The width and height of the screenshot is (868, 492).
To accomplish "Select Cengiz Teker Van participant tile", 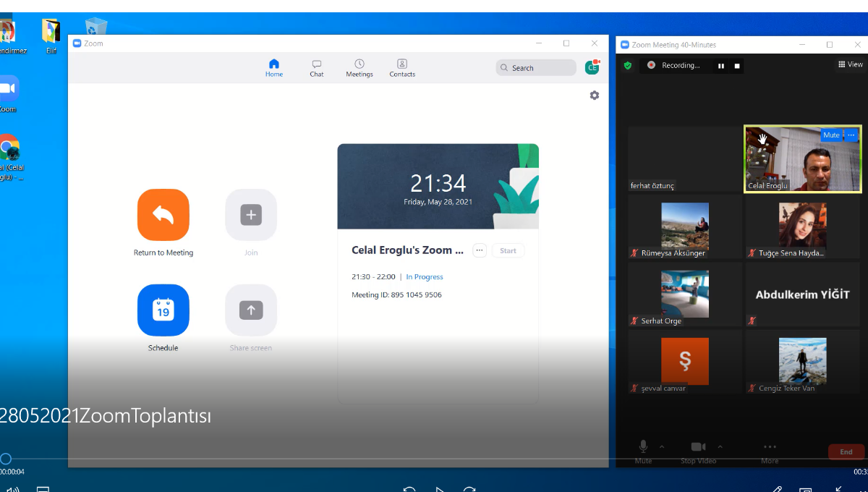I will click(802, 362).
